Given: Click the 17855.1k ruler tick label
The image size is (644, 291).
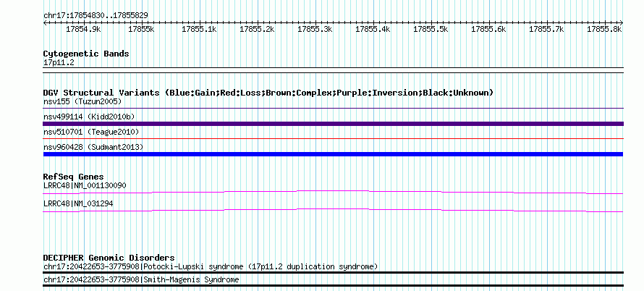Looking at the screenshot, I should point(199,29).
